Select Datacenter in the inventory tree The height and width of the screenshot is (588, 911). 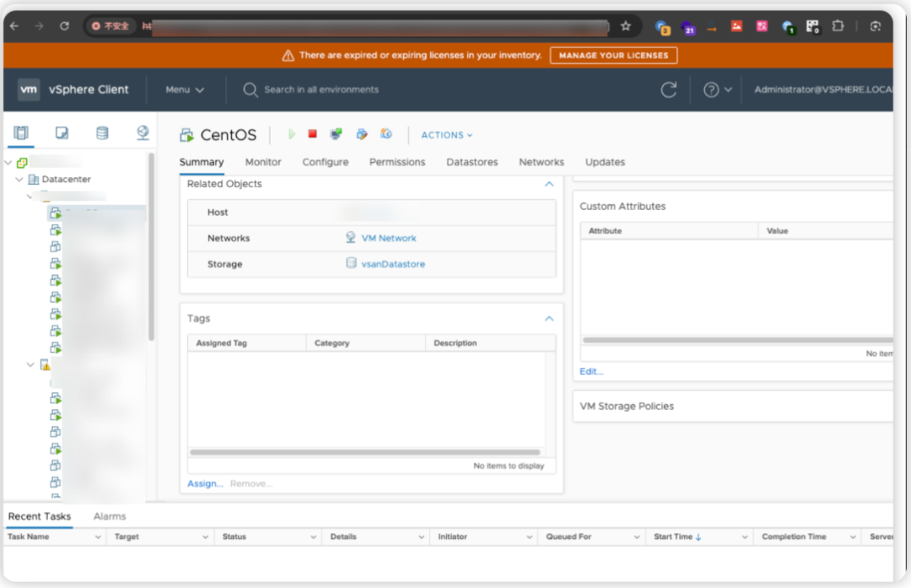(x=67, y=180)
